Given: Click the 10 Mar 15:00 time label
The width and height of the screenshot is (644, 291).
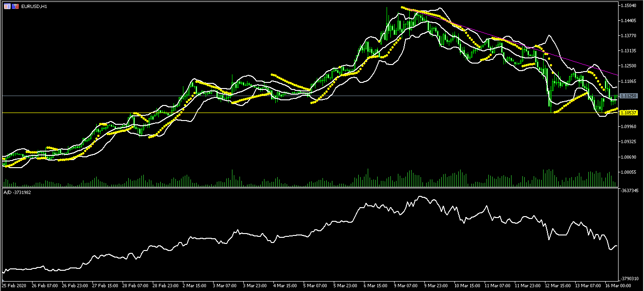Looking at the screenshot, I should pos(467,285).
